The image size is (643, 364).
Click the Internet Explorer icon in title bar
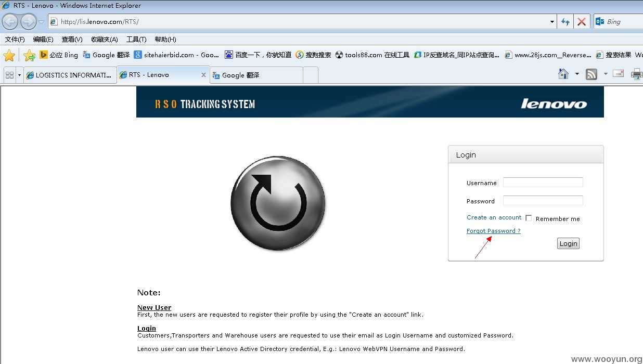coord(6,5)
